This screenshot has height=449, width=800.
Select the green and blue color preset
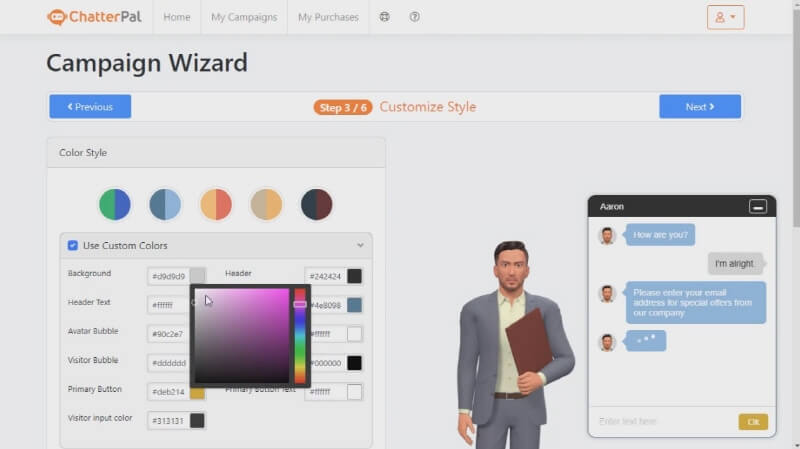[x=115, y=204]
